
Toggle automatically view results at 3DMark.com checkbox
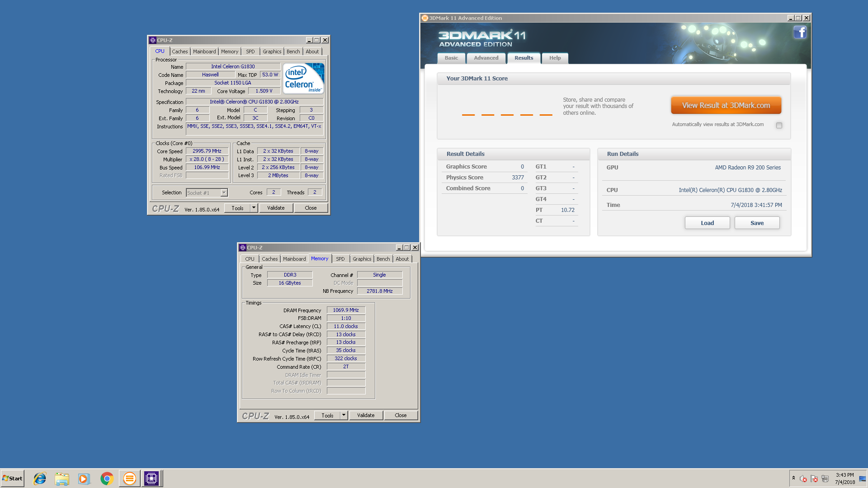(779, 125)
